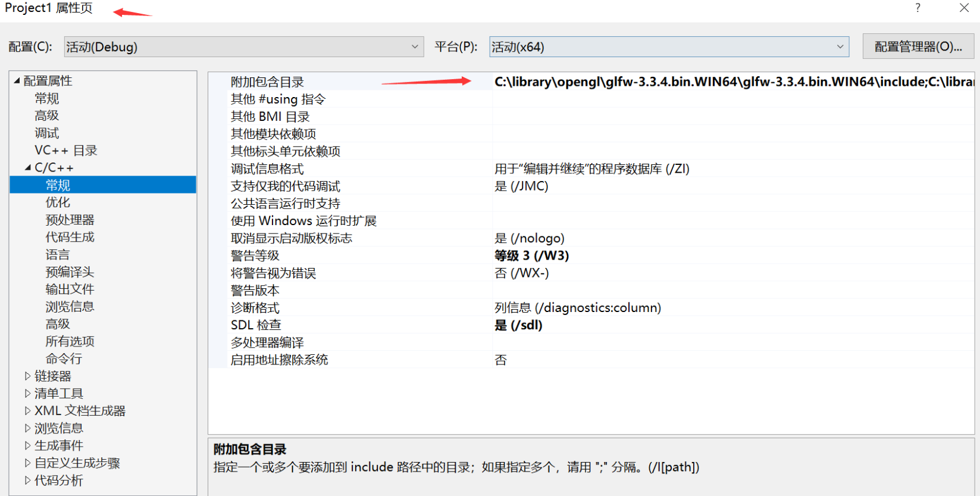The width and height of the screenshot is (980, 496).
Task: Click the 取消显示启动版权标志 property
Action: coord(292,238)
